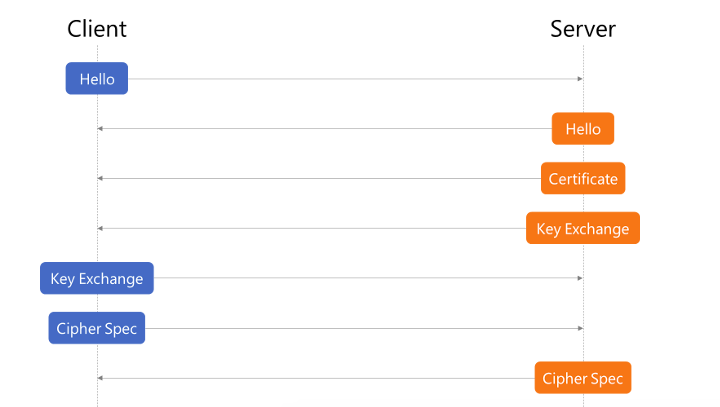This screenshot has height=407, width=720.
Task: Click arrowhead of server Cipher Spec arrow
Action: 100,378
